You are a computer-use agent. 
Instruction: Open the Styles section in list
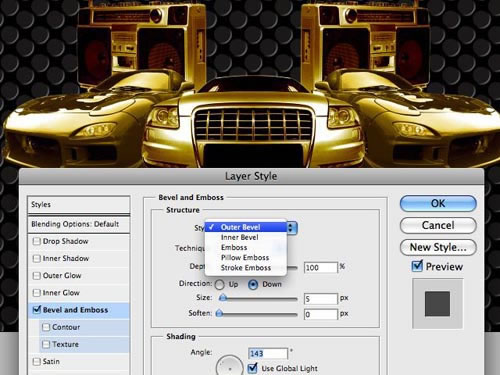coord(79,204)
